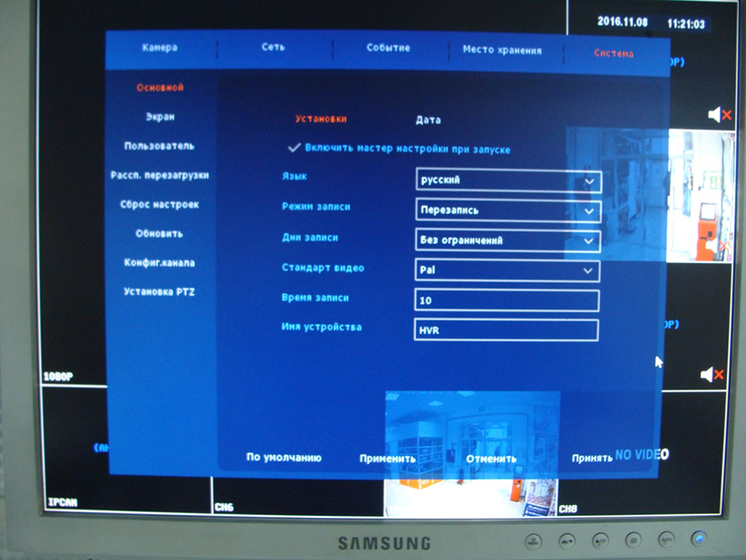This screenshot has width=746, height=560.
Task: Switch to Установки sub-tab
Action: coord(321,119)
